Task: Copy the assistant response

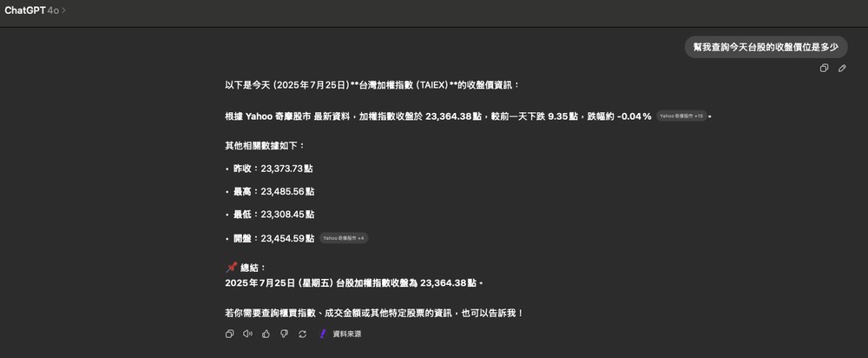Action: (229, 334)
